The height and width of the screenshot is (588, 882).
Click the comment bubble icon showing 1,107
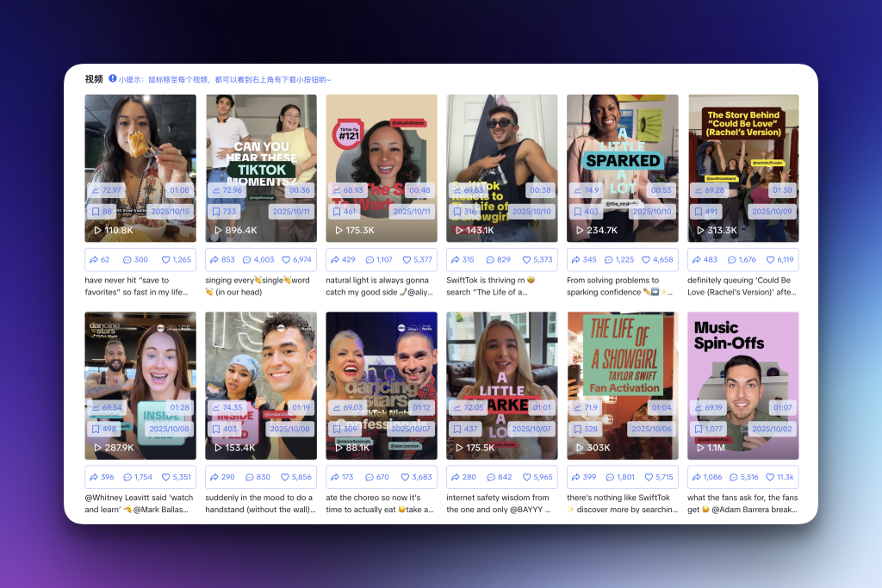click(x=370, y=259)
